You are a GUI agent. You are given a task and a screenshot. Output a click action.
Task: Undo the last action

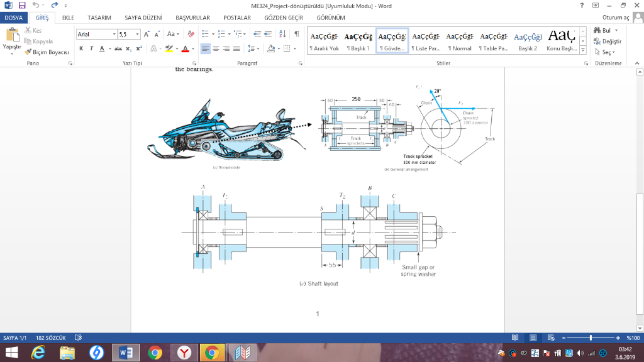tap(36, 5)
